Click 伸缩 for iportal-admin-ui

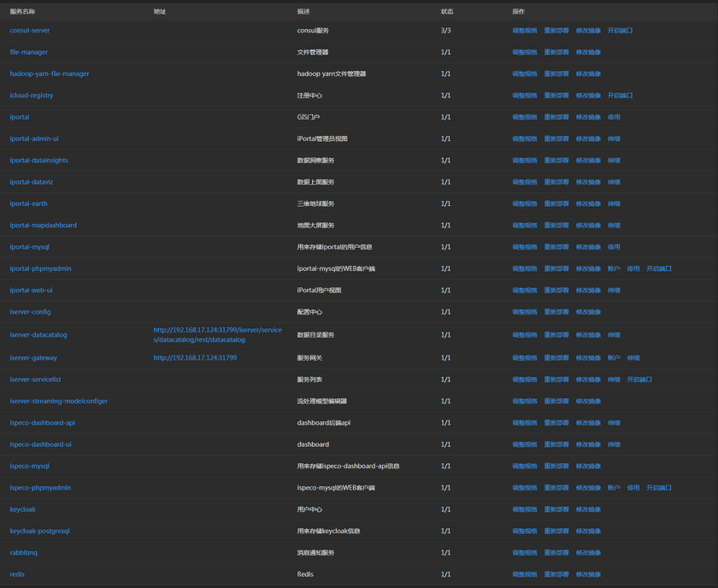pos(614,138)
